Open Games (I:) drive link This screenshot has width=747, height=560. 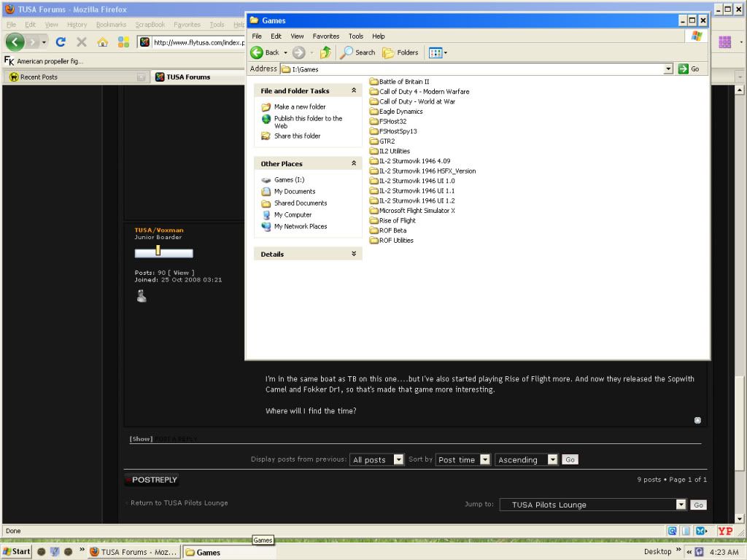(x=289, y=179)
